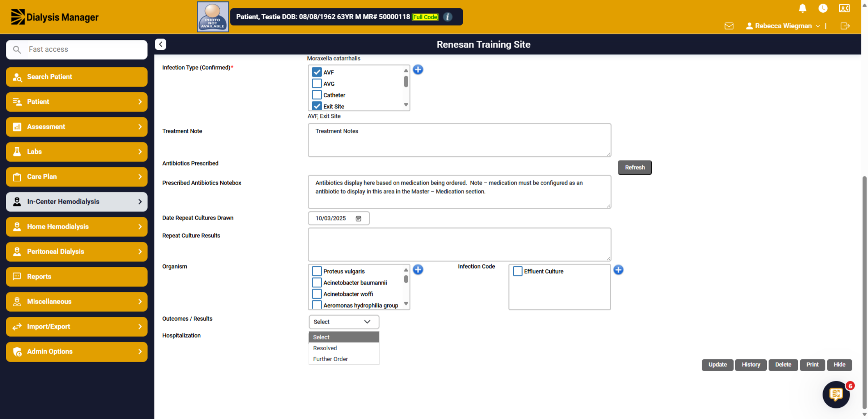868x419 pixels.
Task: Expand the Patient sidebar menu
Action: 77,102
